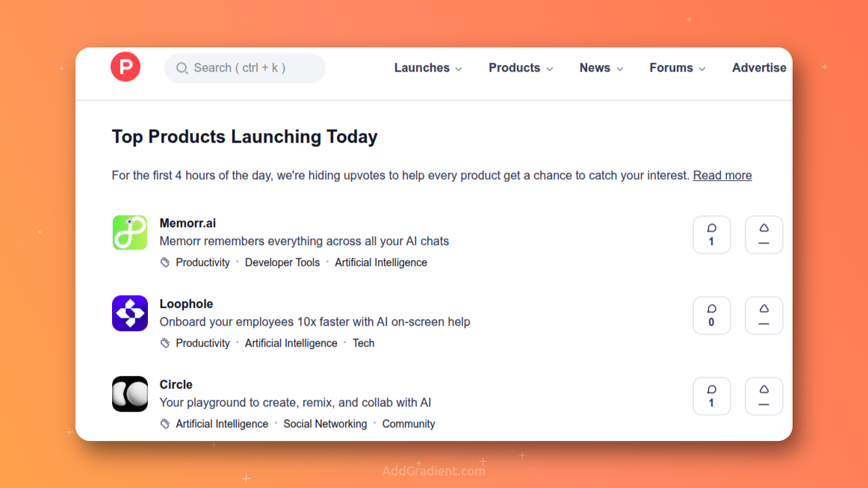Click the Product Hunt P logo
868x488 pixels.
click(x=125, y=67)
